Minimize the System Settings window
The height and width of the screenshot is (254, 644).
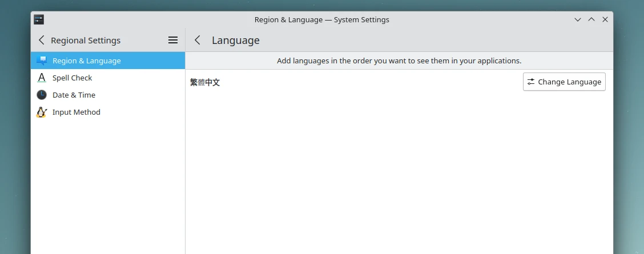coord(578,19)
